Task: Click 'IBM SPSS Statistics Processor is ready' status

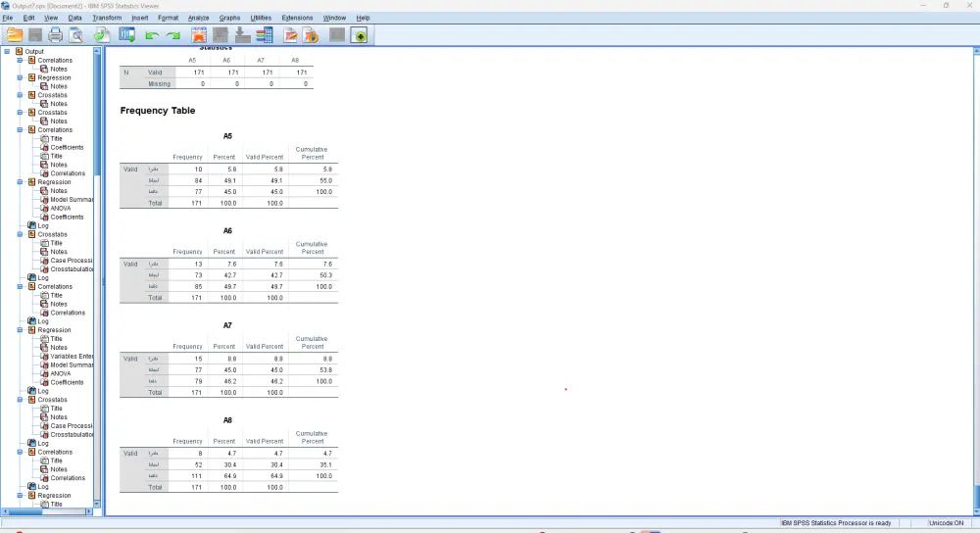Action: 836,523
